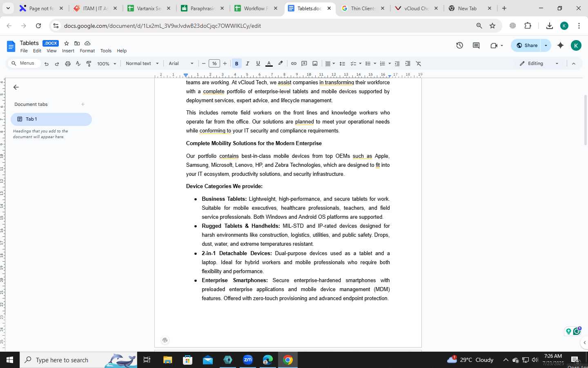This screenshot has width=588, height=368.
Task: Open bulleted list dropdown arrow
Action: pos(375,64)
